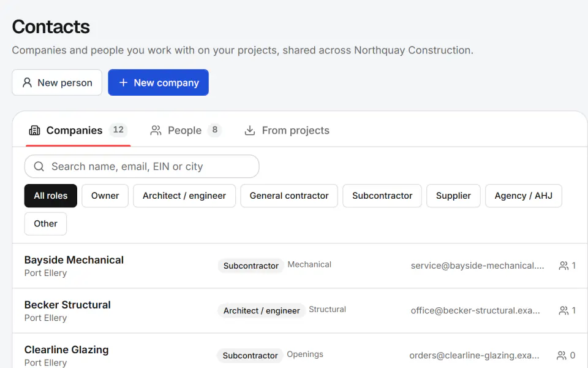The width and height of the screenshot is (588, 368).
Task: Click people count icon for Becker Structural
Action: click(x=563, y=310)
